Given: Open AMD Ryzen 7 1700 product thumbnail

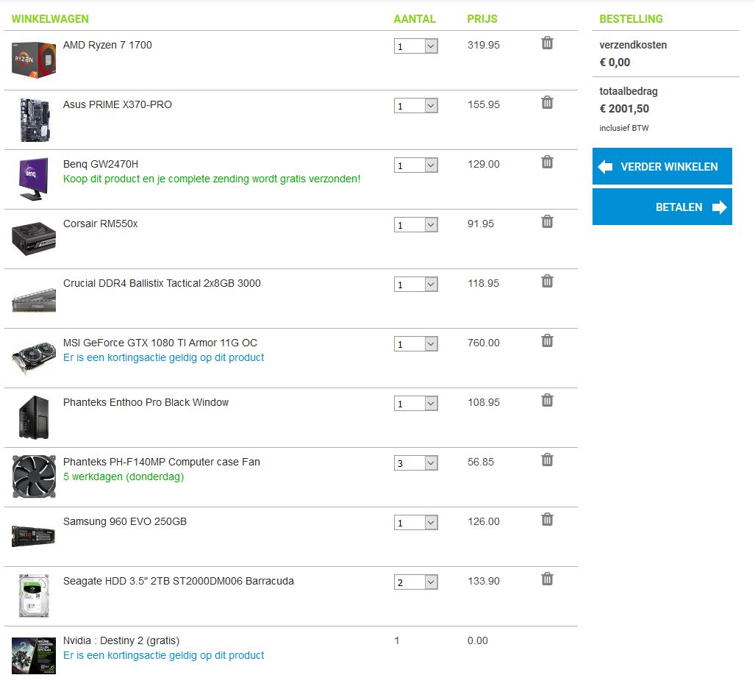Looking at the screenshot, I should (34, 60).
